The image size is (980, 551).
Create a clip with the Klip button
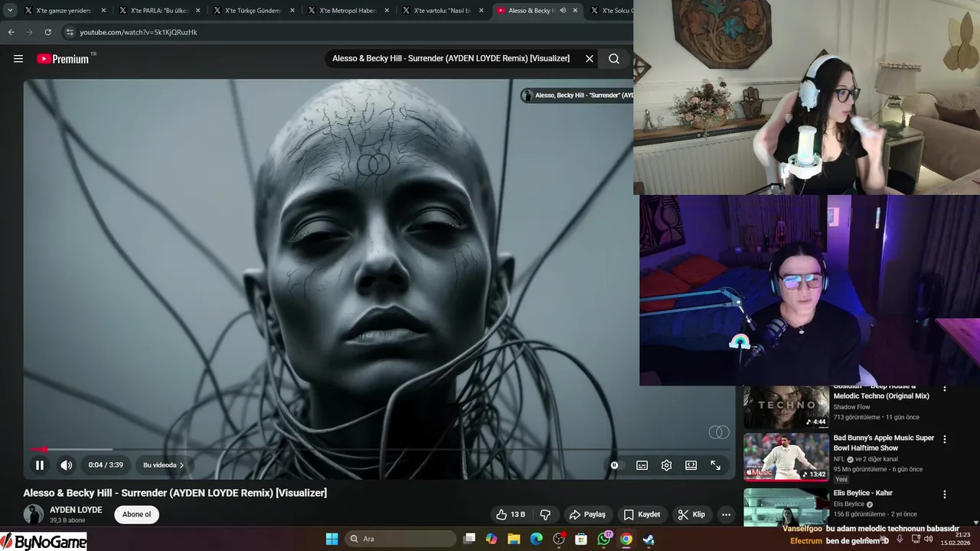click(x=691, y=514)
